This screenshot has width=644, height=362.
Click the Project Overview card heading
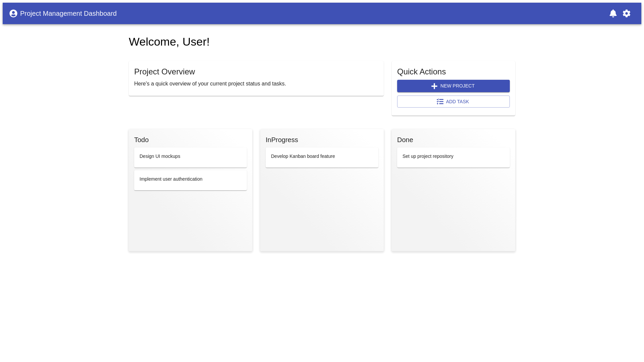click(164, 72)
